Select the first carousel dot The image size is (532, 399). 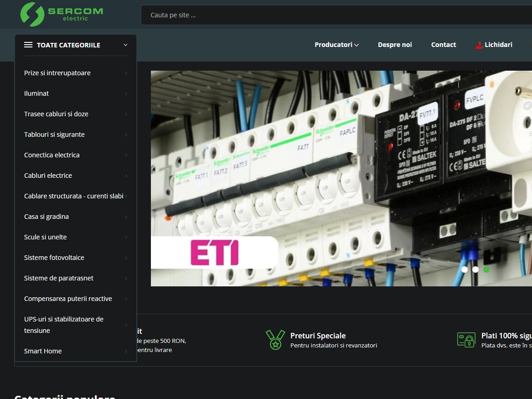pos(465,269)
